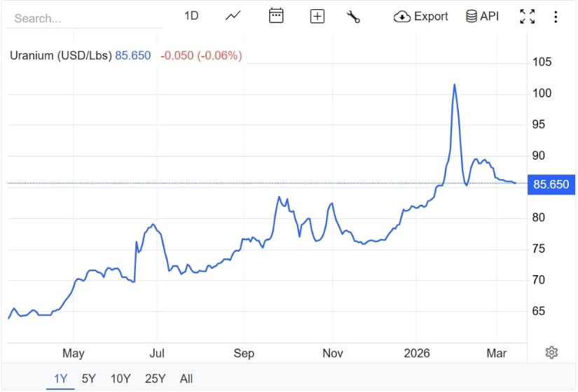
Task: Click the chart peak near 100
Action: point(454,85)
